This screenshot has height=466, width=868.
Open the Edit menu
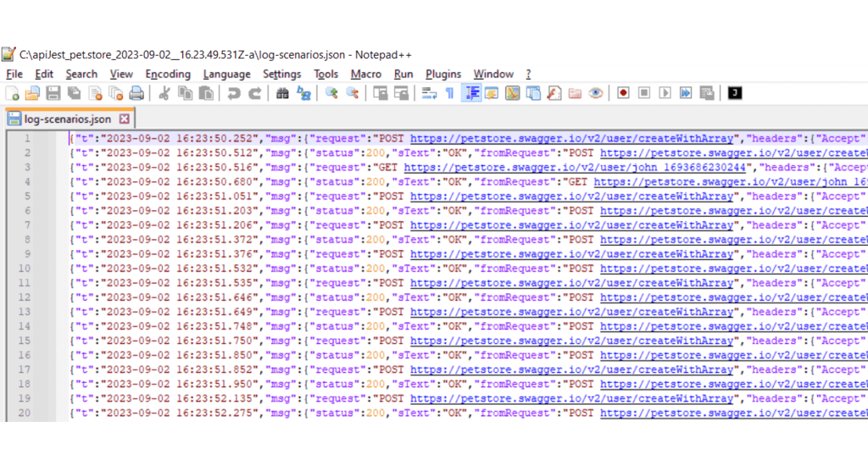pos(44,75)
